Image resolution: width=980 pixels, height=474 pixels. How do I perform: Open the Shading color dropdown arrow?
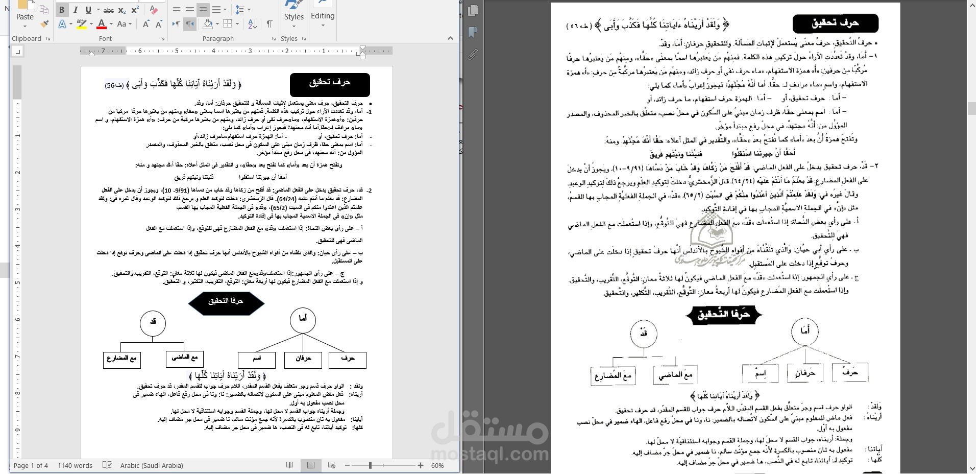[217, 24]
